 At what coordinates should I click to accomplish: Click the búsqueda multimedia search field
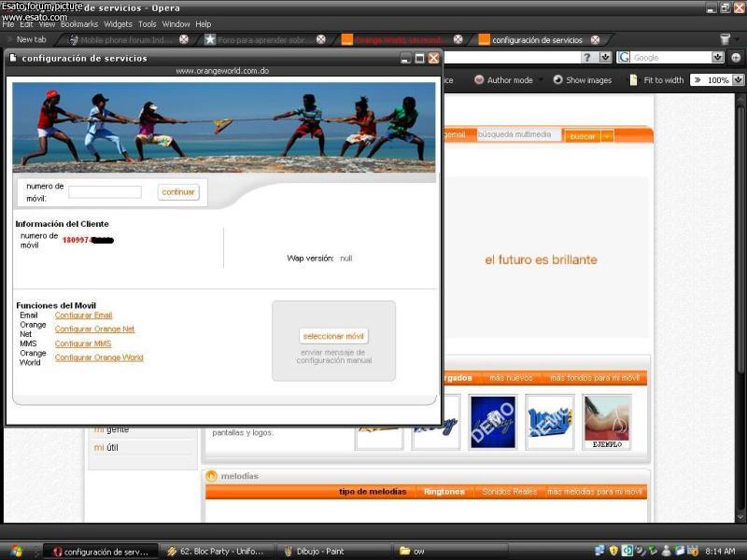tap(519, 134)
